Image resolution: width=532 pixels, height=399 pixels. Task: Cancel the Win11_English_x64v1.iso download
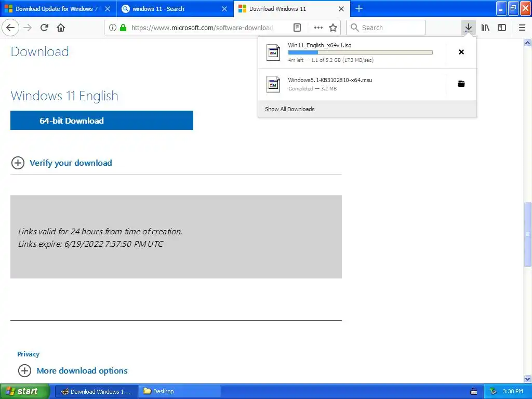pos(461,52)
